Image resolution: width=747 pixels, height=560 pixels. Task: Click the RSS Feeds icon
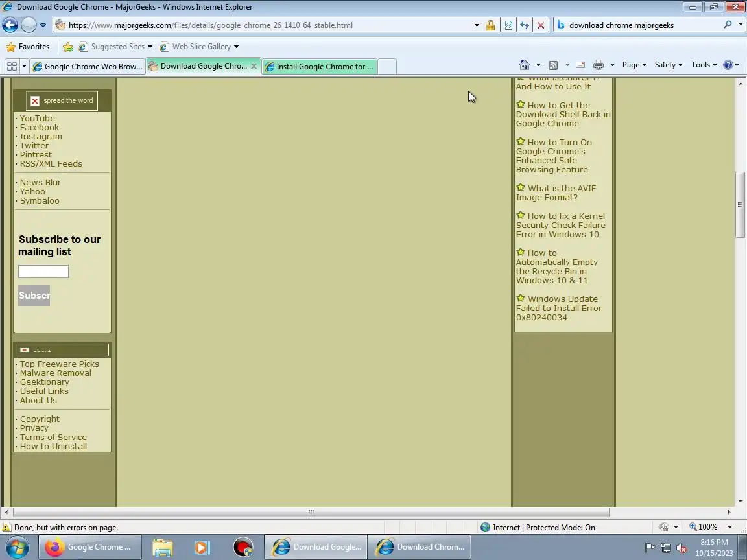point(553,65)
